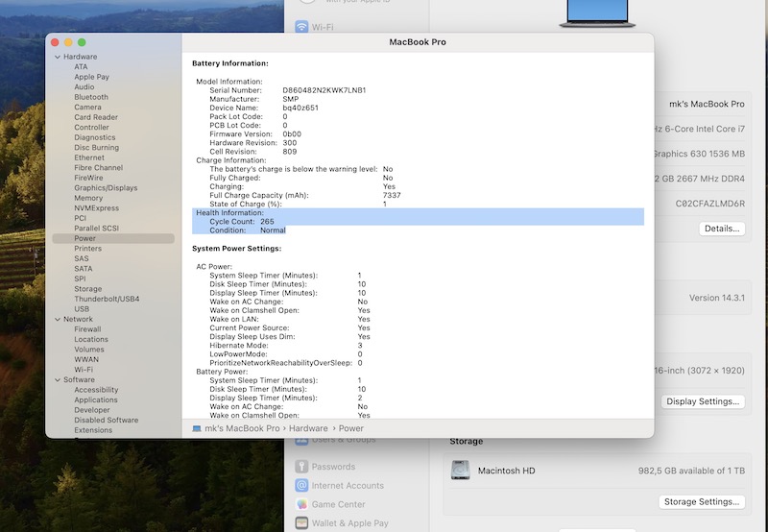The height and width of the screenshot is (532, 768).
Task: Select Accessibility under Software
Action: pyautogui.click(x=96, y=390)
